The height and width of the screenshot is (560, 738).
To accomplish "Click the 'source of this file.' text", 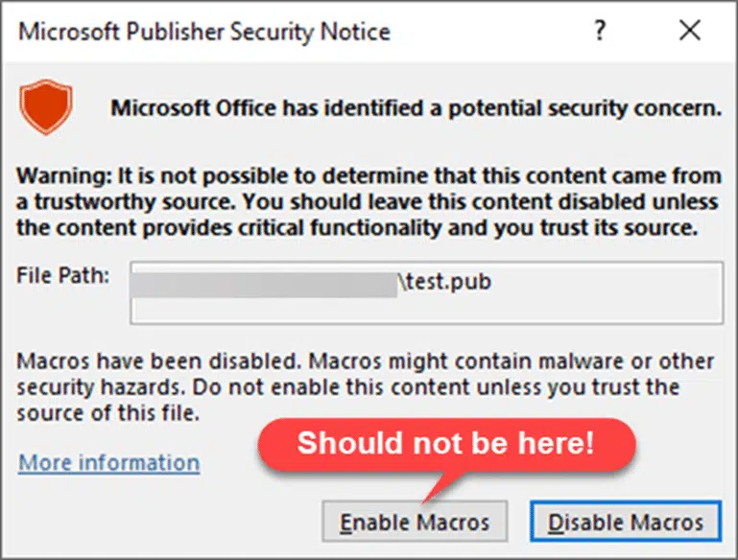I will [x=107, y=413].
